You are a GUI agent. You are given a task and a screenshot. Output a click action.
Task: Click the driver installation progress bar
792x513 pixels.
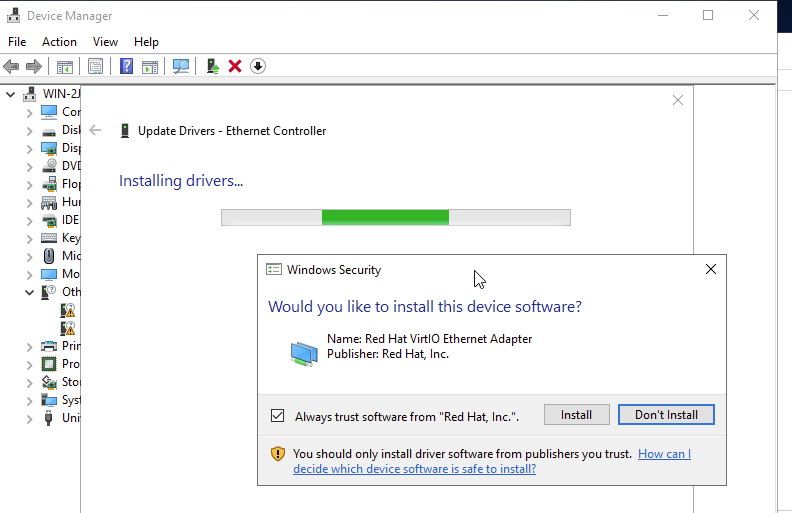click(x=395, y=217)
